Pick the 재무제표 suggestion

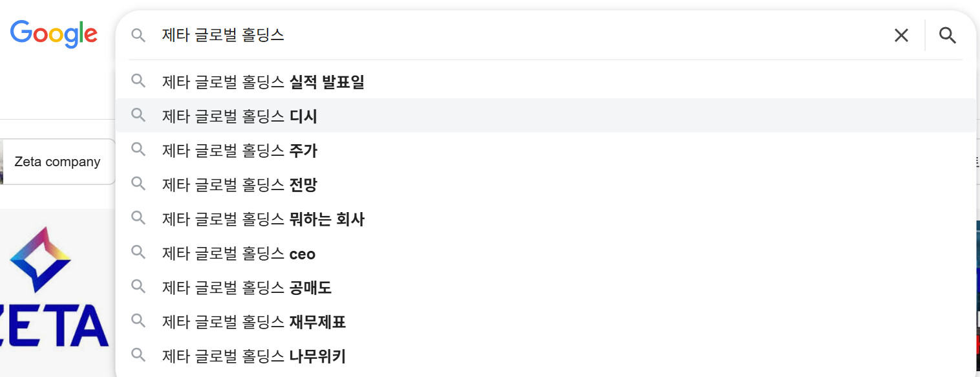(x=254, y=322)
